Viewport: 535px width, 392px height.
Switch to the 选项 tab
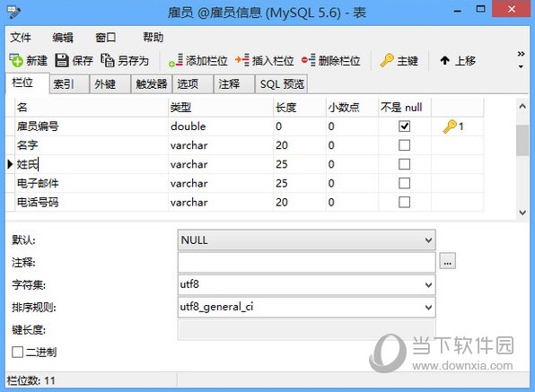point(193,84)
